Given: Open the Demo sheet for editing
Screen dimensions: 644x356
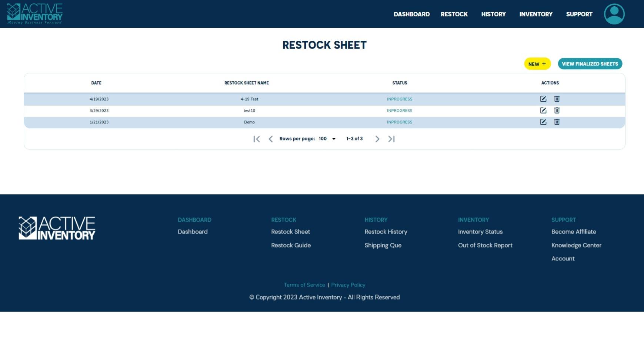Looking at the screenshot, I should (543, 122).
